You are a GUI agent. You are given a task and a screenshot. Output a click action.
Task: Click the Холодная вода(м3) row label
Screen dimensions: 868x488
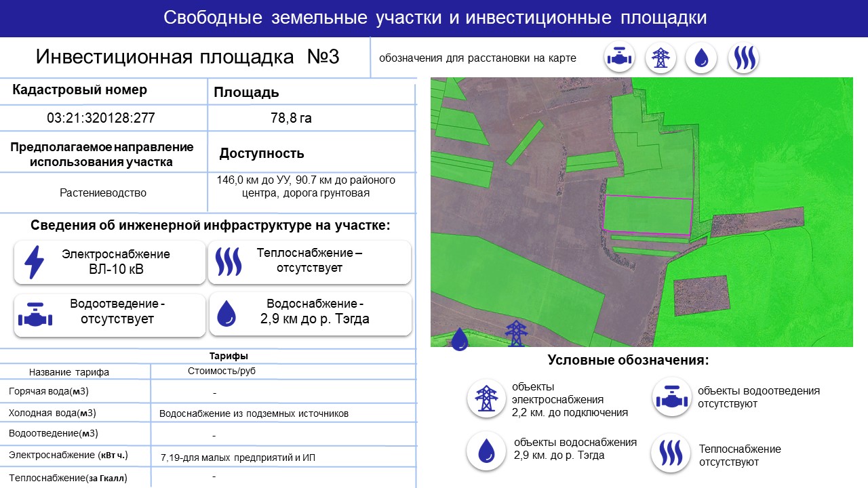pos(52,413)
